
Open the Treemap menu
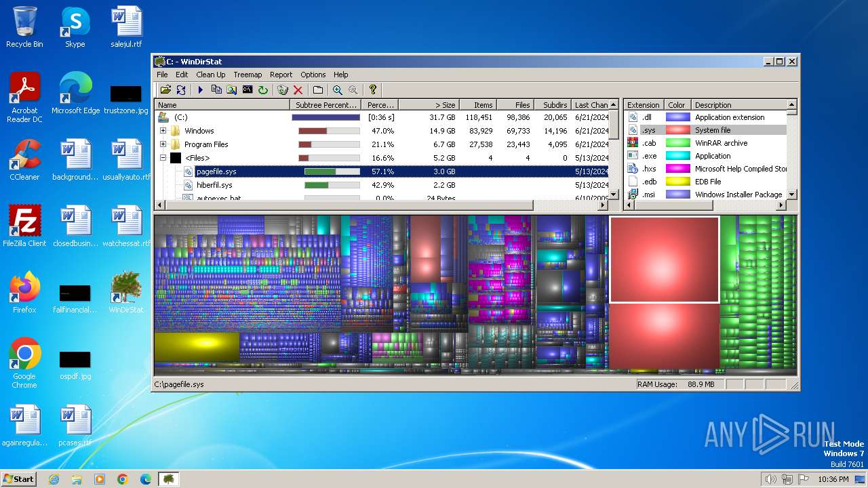point(248,75)
